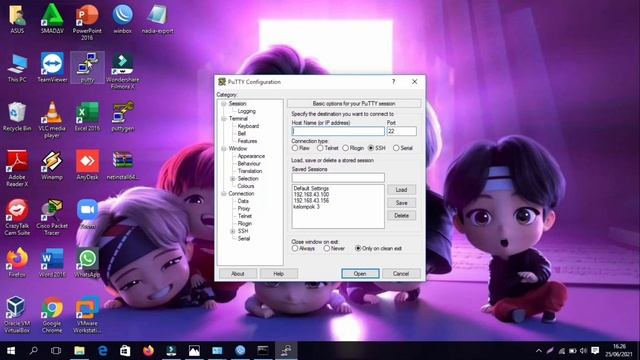Open Cisco Packet Tracer shortcut

(x=52, y=217)
